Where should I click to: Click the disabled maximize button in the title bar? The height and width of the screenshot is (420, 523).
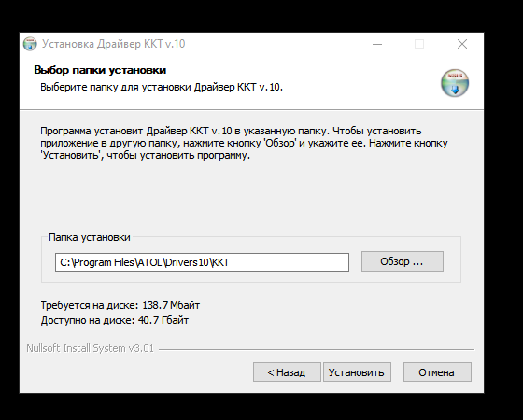pyautogui.click(x=419, y=44)
